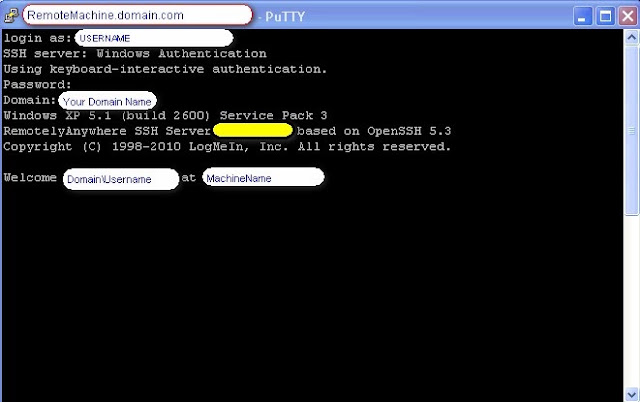The image size is (640, 402).
Task: Click the 'Welcome' text
Action: (x=30, y=178)
